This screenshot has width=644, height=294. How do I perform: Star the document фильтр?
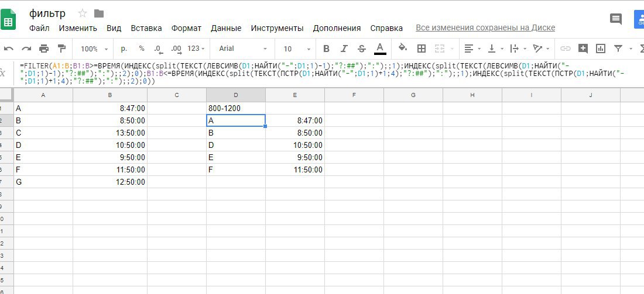coord(83,13)
